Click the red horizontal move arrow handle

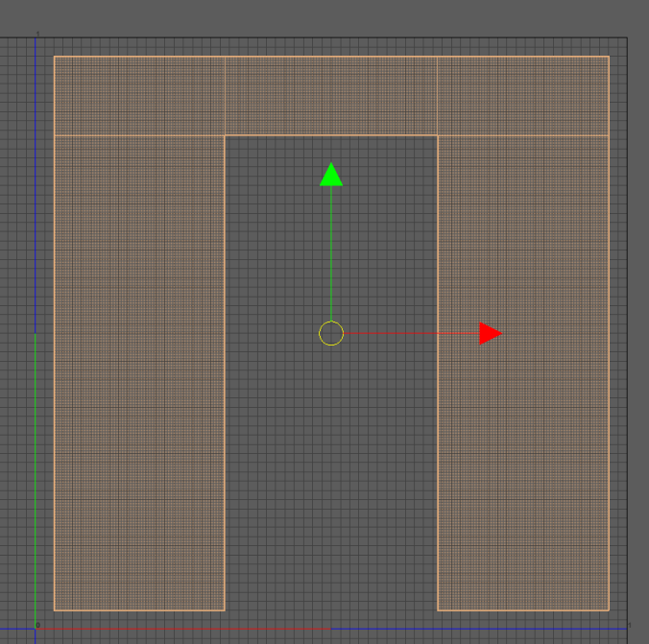tap(491, 333)
